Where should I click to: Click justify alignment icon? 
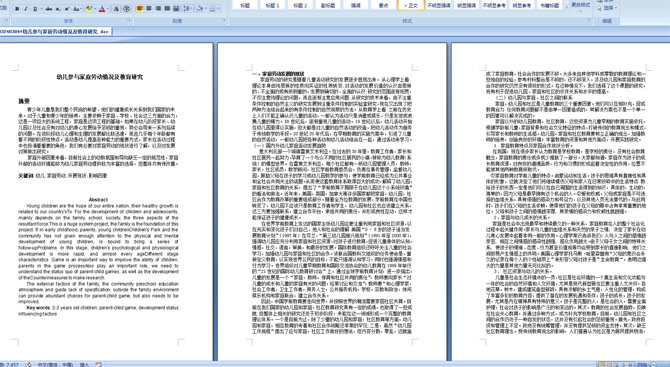[167, 9]
